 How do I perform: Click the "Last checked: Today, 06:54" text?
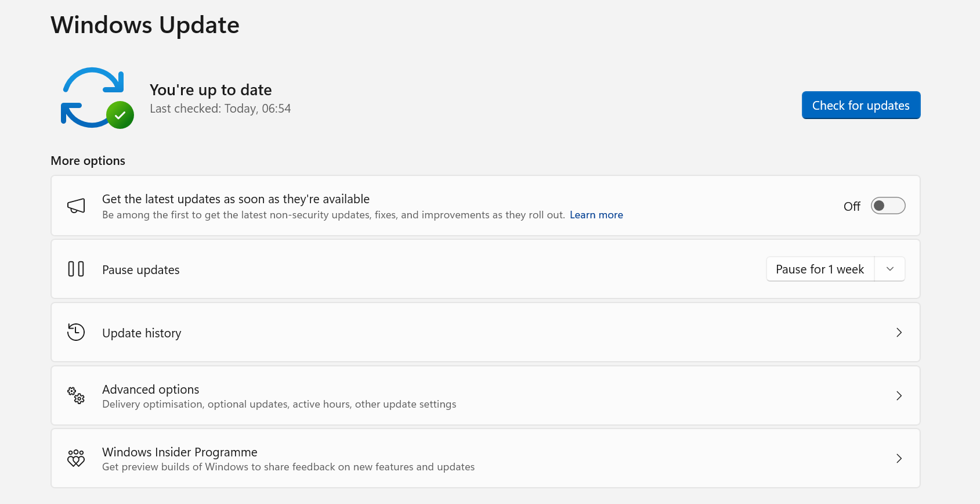point(220,109)
